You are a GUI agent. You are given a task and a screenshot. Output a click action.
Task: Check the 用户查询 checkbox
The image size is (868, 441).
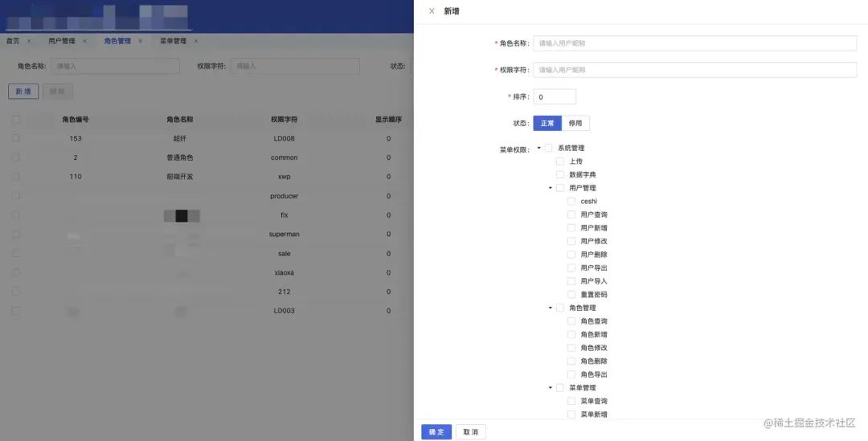[x=571, y=214]
